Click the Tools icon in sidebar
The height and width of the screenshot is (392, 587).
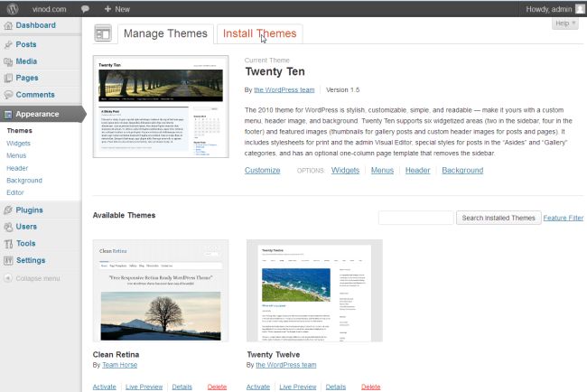click(8, 244)
